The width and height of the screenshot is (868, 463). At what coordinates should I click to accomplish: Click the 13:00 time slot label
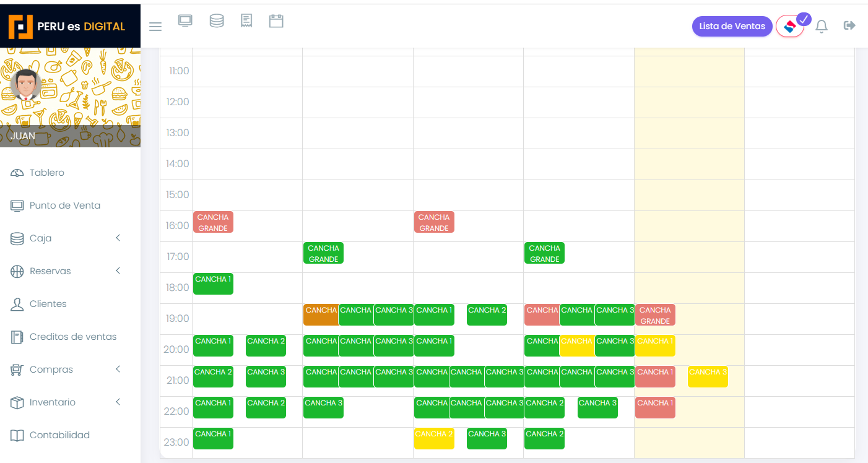177,132
